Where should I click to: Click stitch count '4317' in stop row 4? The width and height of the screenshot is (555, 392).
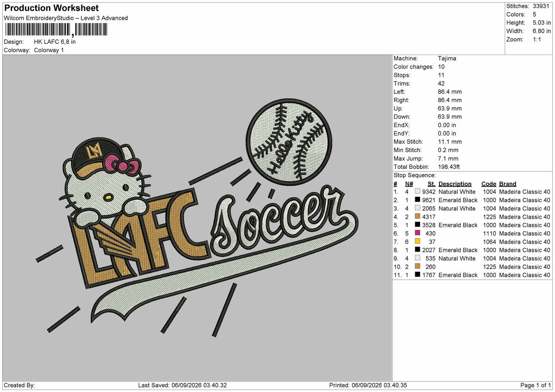click(429, 217)
